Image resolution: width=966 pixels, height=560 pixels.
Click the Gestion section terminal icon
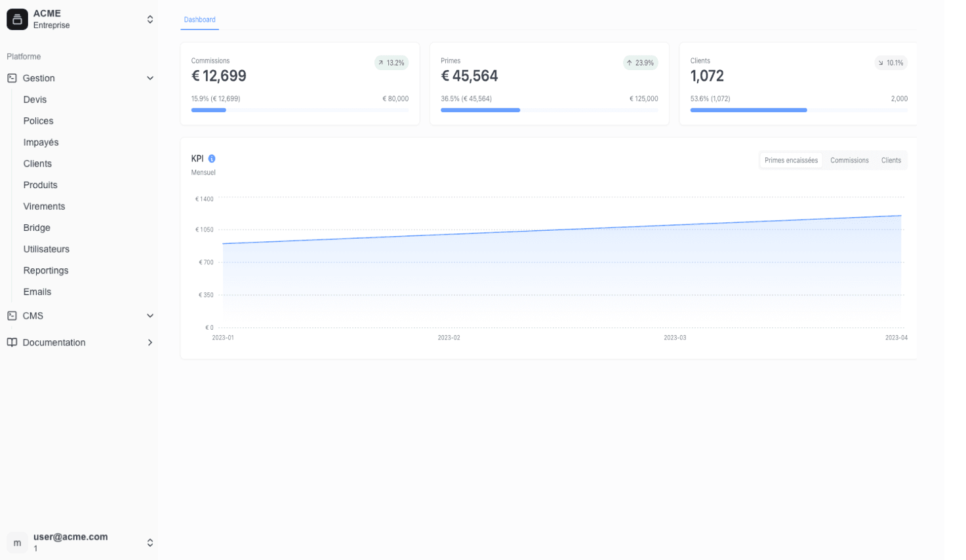point(12,78)
